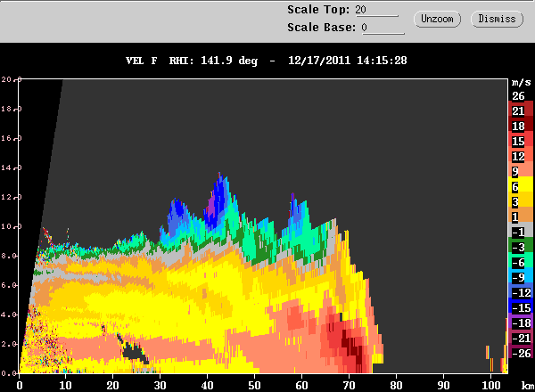The image size is (535, 392).
Task: Select the -9 m/s light blue swatch
Action: [521, 275]
